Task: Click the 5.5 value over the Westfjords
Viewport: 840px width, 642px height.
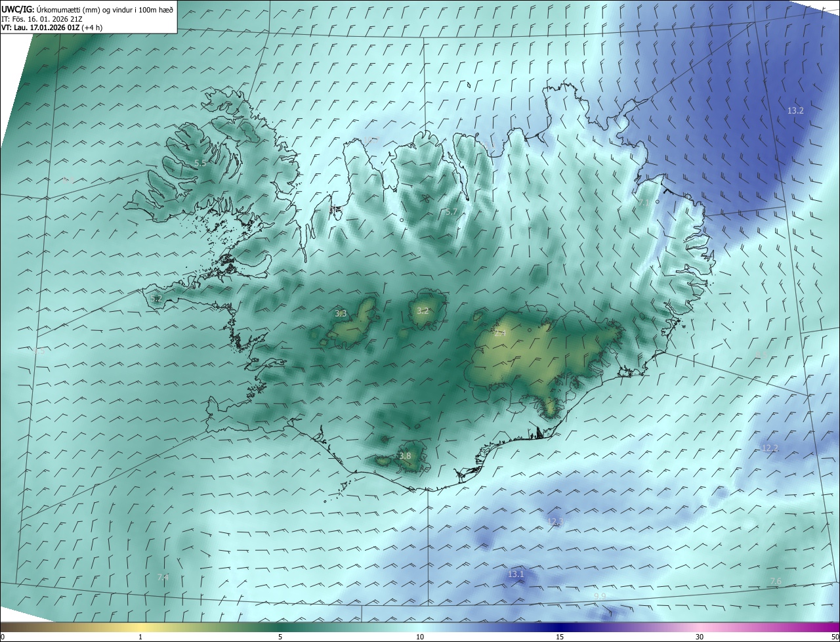Action: (200, 163)
